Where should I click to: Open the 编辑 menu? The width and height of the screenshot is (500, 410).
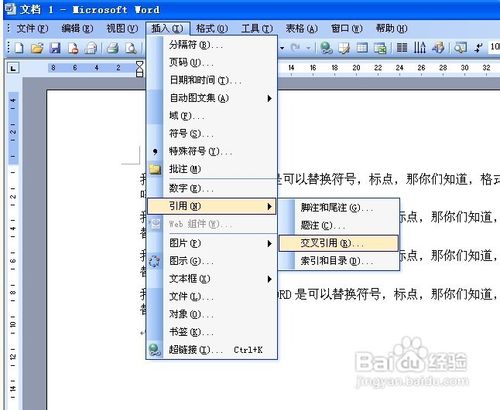point(77,29)
